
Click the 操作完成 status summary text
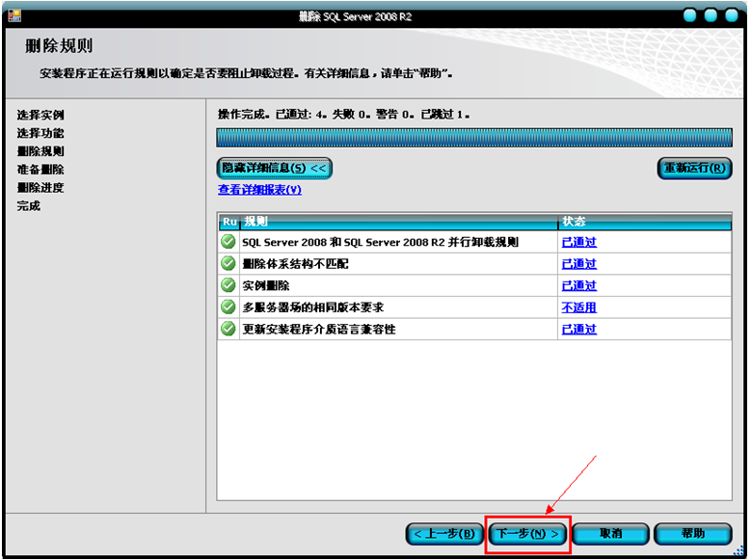coord(343,115)
